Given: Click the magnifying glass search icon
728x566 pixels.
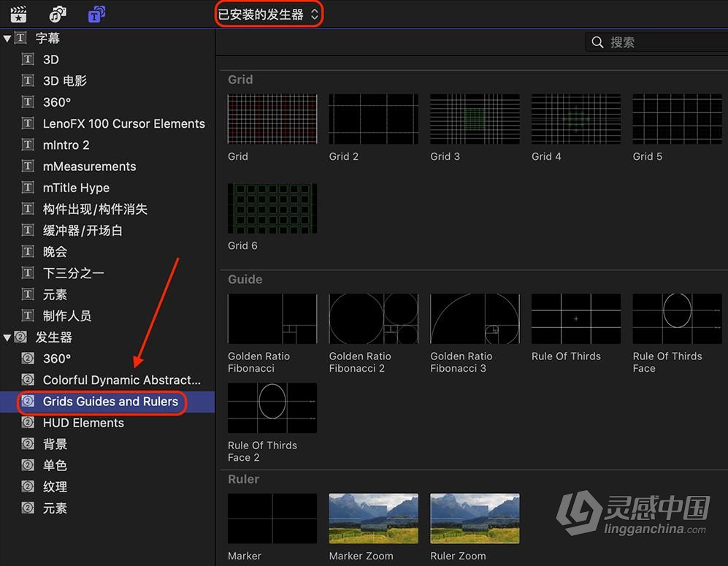Looking at the screenshot, I should coord(597,42).
